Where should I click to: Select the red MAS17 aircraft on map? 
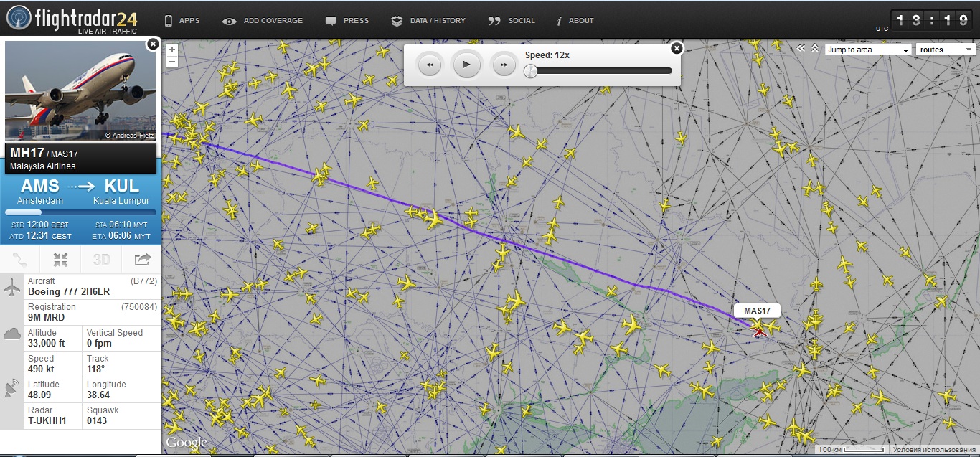click(758, 331)
